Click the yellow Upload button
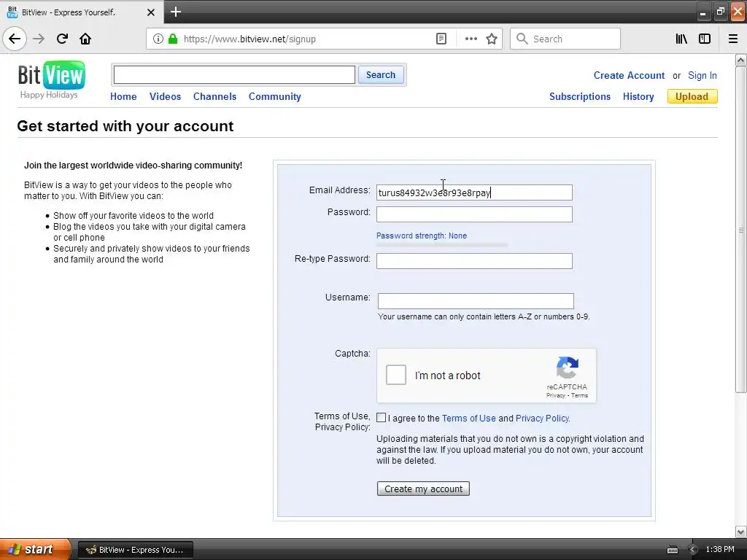This screenshot has width=747, height=560. click(x=692, y=96)
